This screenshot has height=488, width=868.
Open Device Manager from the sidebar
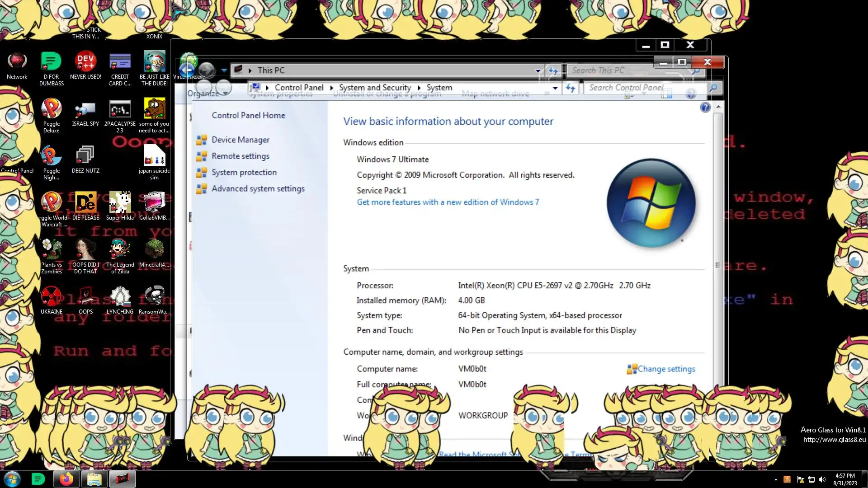pos(240,140)
